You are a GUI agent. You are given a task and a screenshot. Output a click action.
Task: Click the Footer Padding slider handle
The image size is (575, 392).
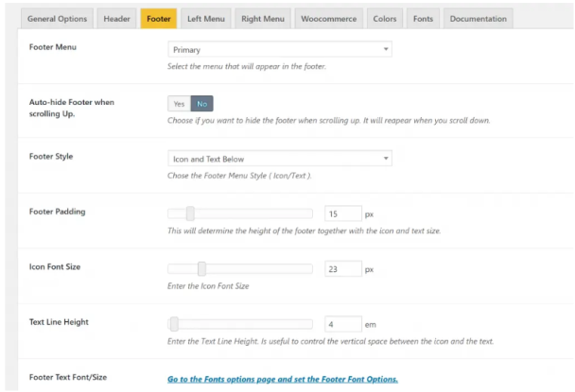[190, 213]
